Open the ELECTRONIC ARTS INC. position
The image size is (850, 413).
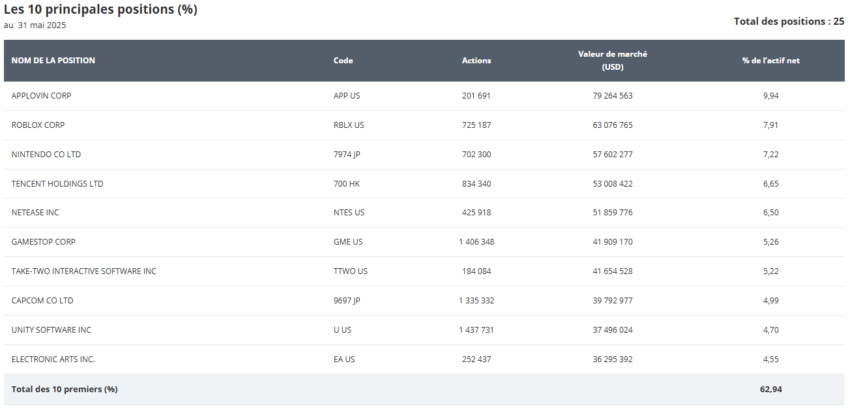(x=53, y=359)
